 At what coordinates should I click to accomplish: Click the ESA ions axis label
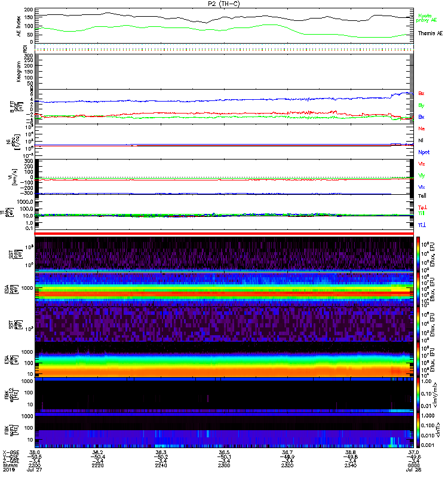point(10,289)
